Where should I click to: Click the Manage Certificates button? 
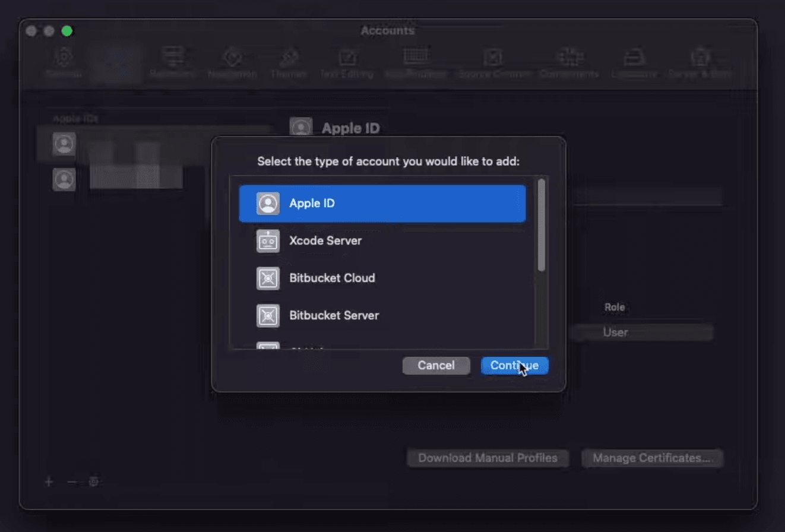pos(652,458)
